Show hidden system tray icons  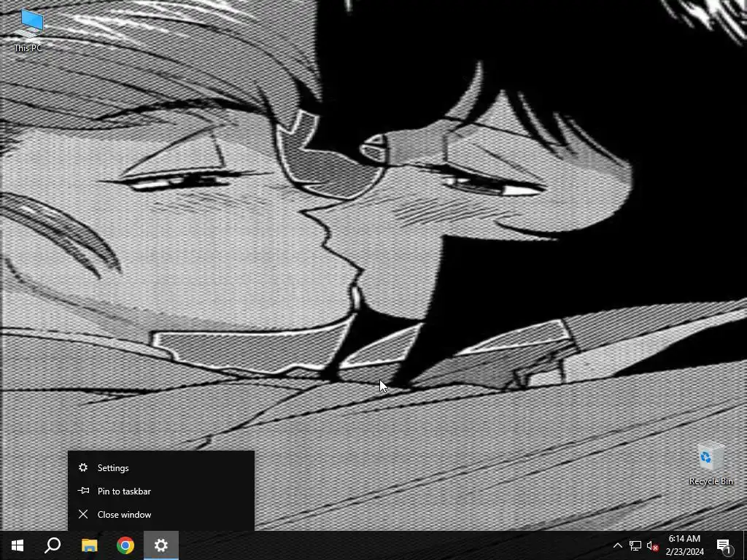click(617, 545)
